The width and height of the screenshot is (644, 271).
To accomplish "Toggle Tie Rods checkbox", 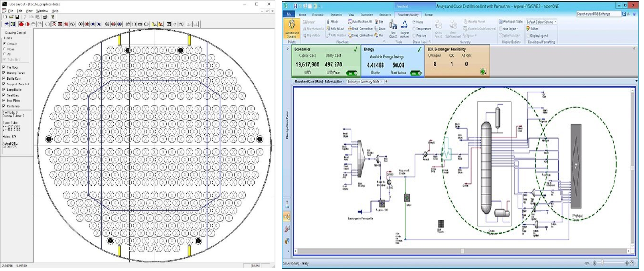I will (x=4, y=67).
